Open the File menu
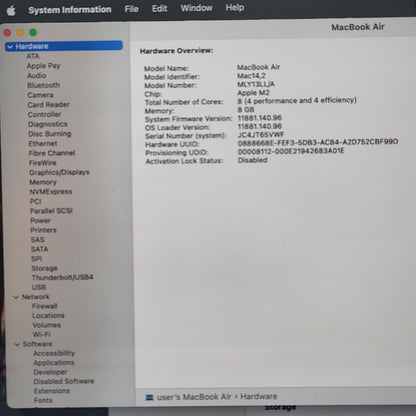This screenshot has height=416, width=416. (x=131, y=9)
